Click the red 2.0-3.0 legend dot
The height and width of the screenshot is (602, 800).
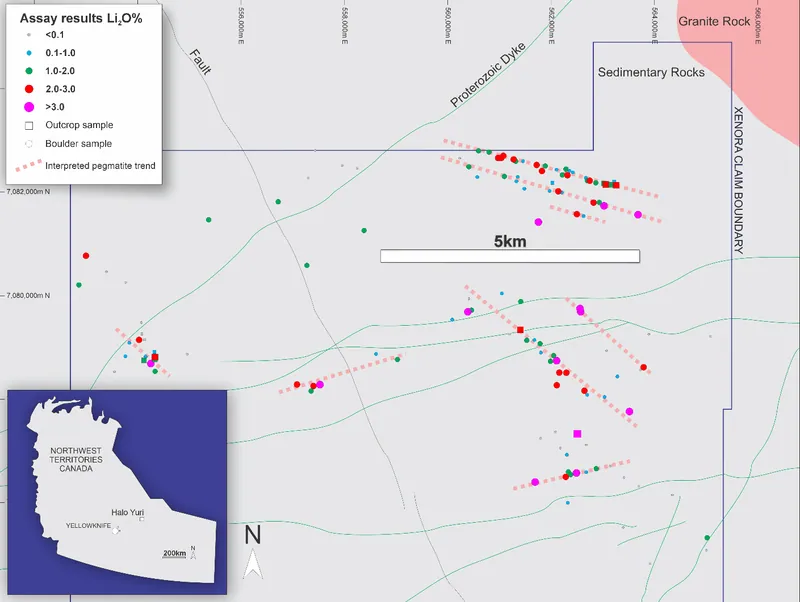(29, 89)
